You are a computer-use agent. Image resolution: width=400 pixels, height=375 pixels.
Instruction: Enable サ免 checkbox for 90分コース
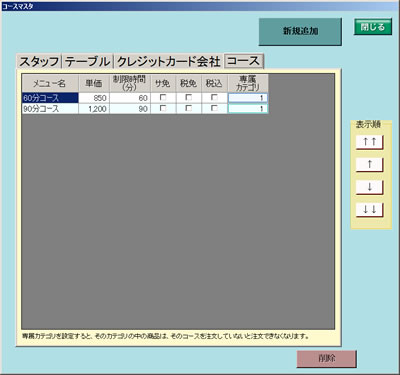tap(163, 108)
